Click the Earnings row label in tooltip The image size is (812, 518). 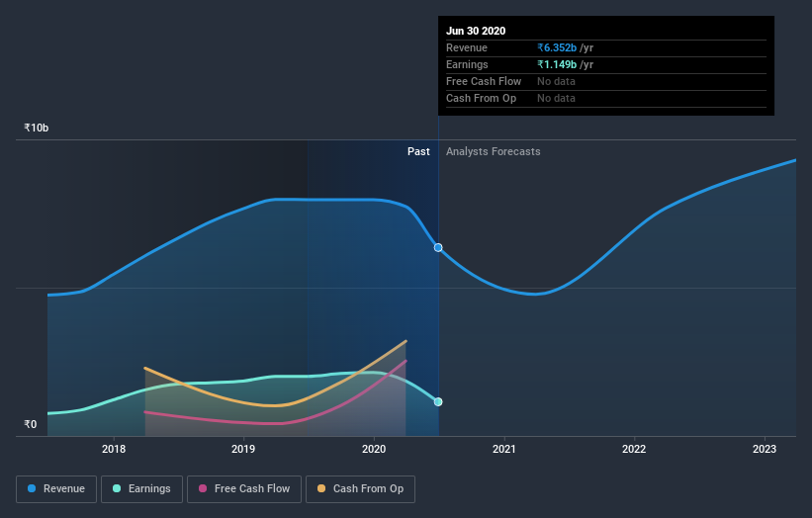point(467,64)
